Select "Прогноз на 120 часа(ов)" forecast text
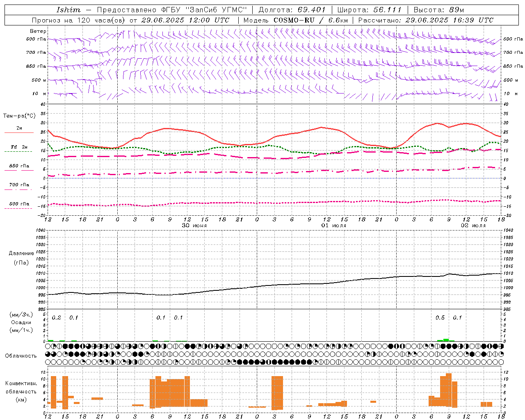The width and height of the screenshot is (525, 420). coord(79,20)
